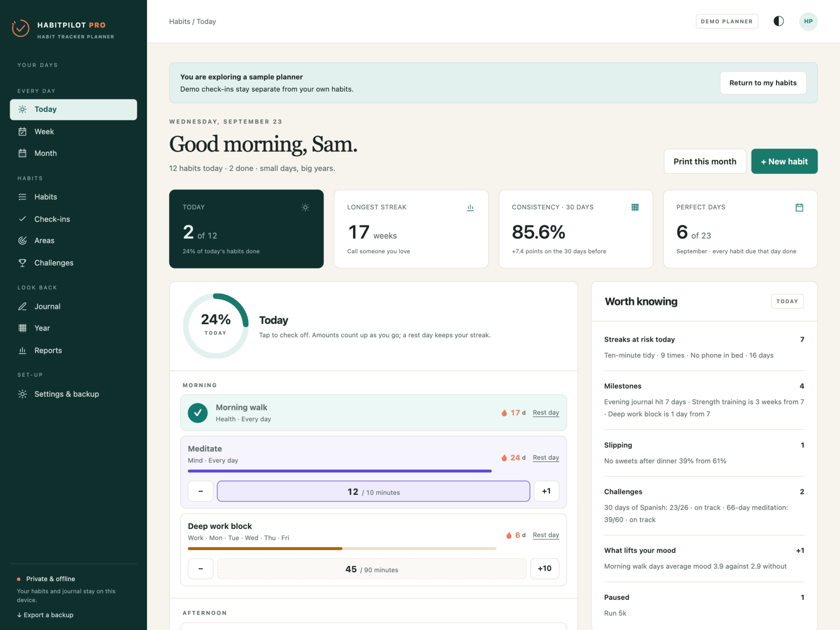840x630 pixels.
Task: Open Reports in the sidebar
Action: (73, 350)
